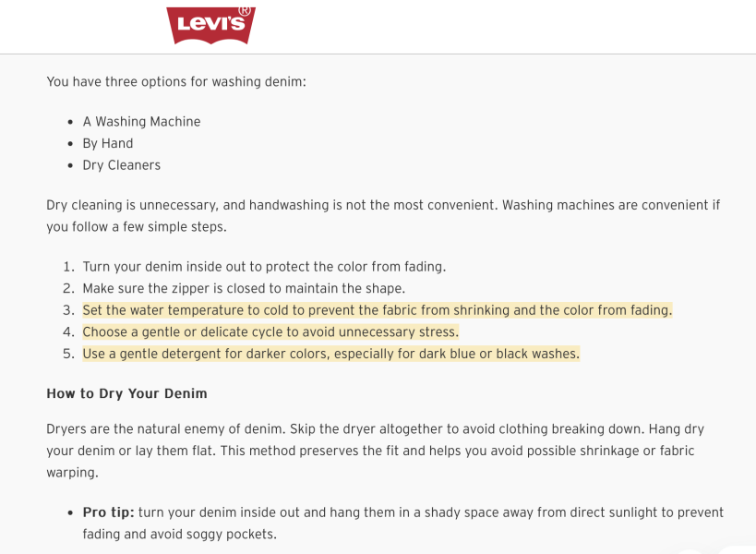This screenshot has height=554, width=756.
Task: Click the bold 'Pro tip:' label
Action: click(x=109, y=512)
